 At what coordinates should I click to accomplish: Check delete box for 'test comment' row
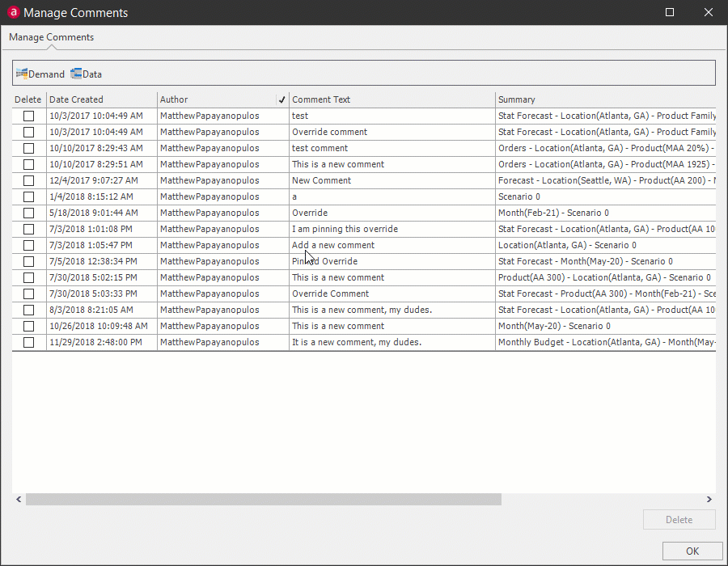coord(29,149)
